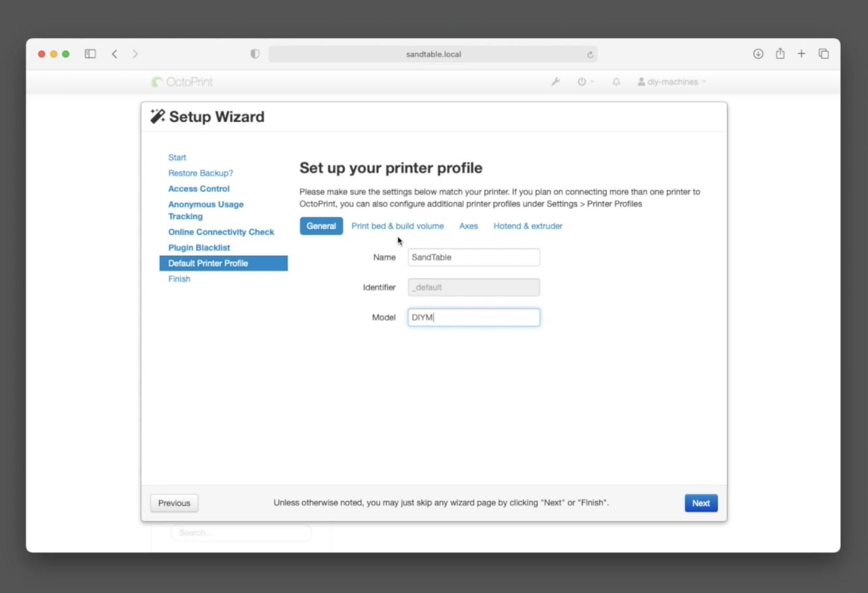Close the Safari window with red button
This screenshot has height=593, width=868.
(x=42, y=54)
